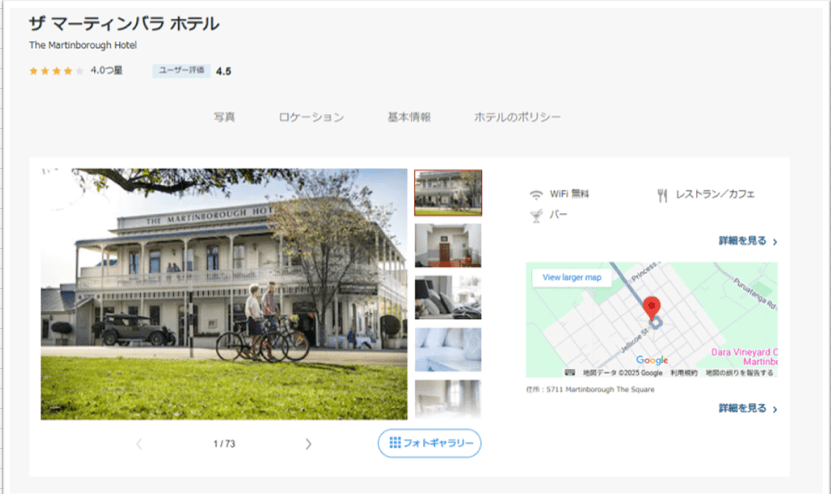The height and width of the screenshot is (494, 831).
Task: Click the bar cocktail glass icon
Action: 536,215
